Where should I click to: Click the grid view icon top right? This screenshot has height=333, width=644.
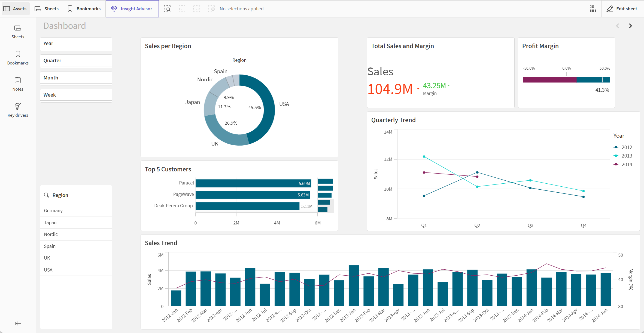[x=592, y=8]
